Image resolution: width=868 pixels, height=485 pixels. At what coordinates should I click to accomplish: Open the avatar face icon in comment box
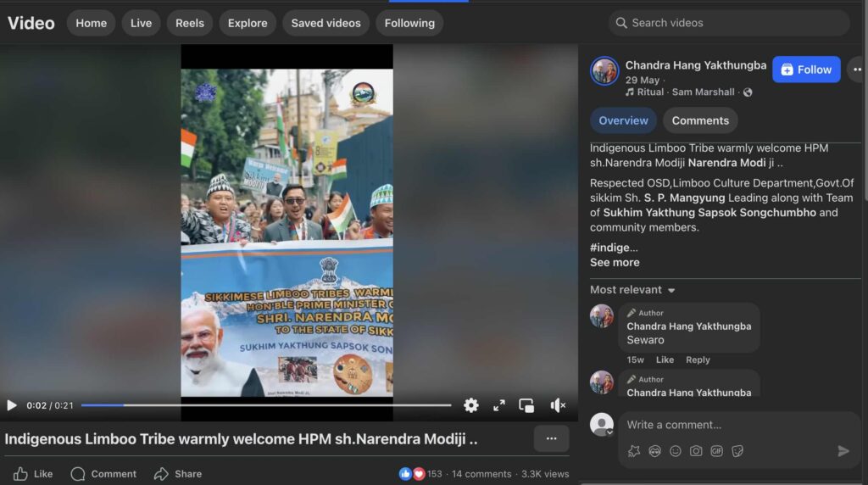pos(655,451)
